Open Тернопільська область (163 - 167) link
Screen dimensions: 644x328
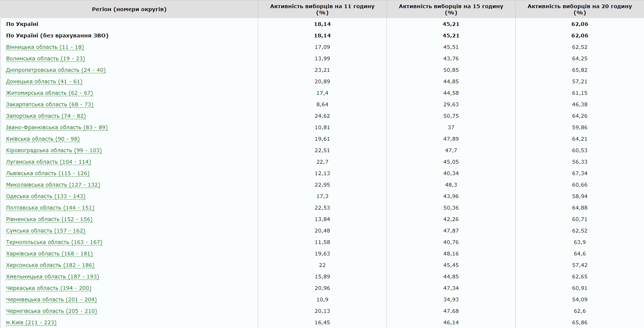(x=54, y=242)
